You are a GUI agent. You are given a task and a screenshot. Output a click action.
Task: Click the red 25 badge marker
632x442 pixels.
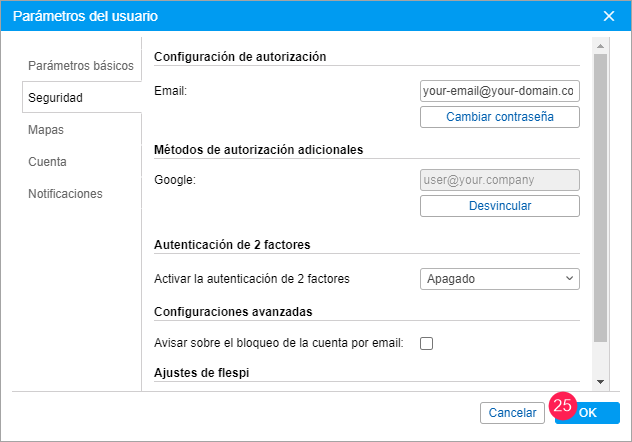(x=562, y=405)
